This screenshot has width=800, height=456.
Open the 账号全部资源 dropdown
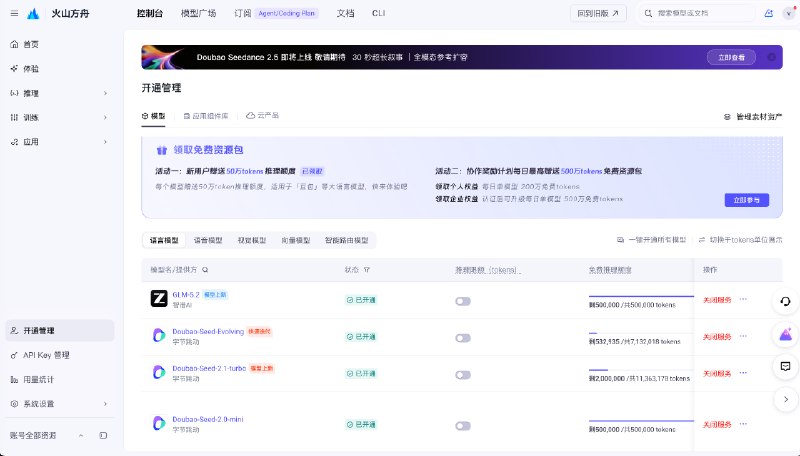[47, 436]
